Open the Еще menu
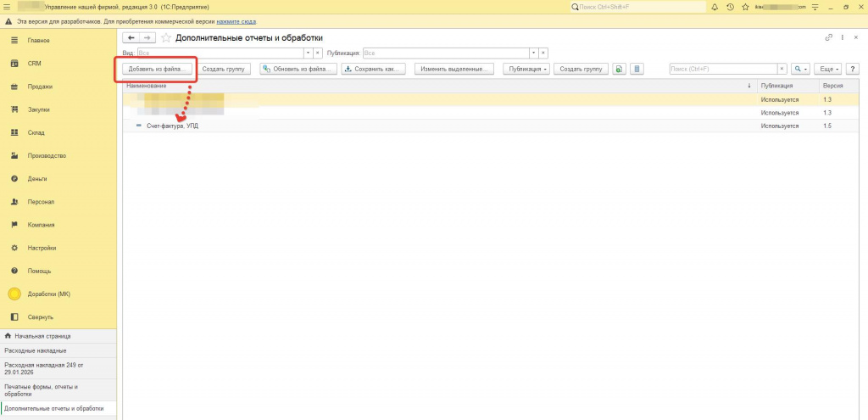The image size is (868, 420). tap(829, 70)
